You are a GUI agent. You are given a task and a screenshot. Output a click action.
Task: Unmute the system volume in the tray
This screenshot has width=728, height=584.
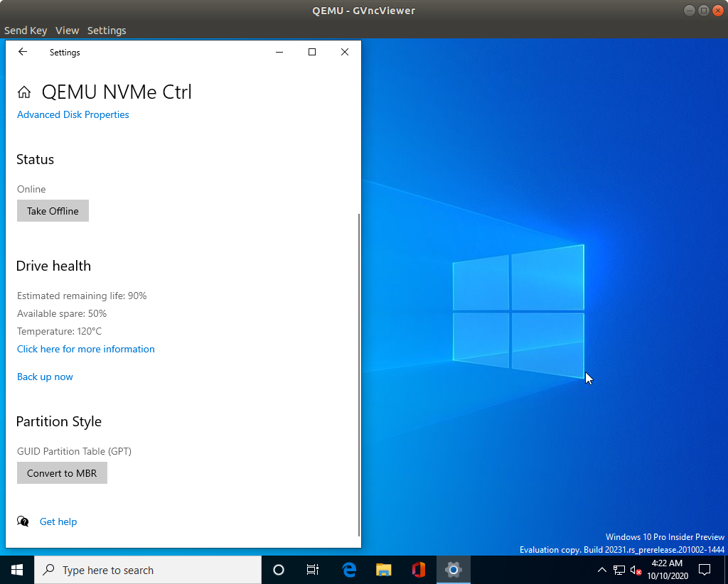(x=633, y=570)
